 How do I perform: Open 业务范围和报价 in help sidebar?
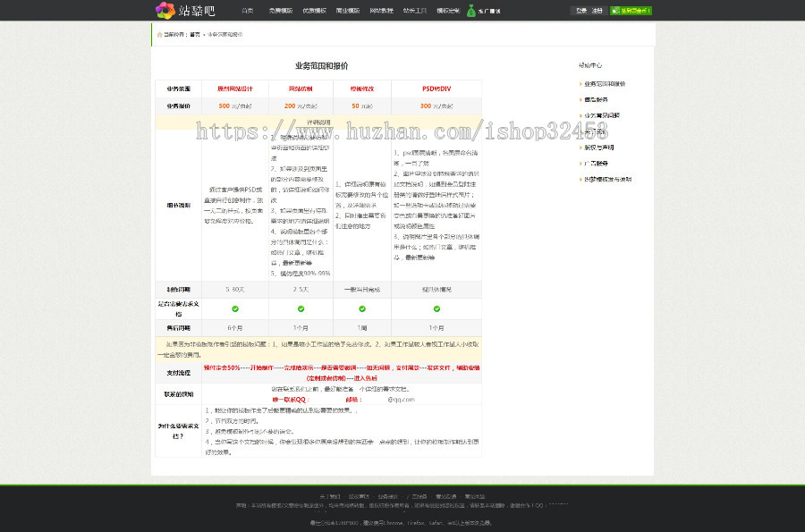point(605,84)
